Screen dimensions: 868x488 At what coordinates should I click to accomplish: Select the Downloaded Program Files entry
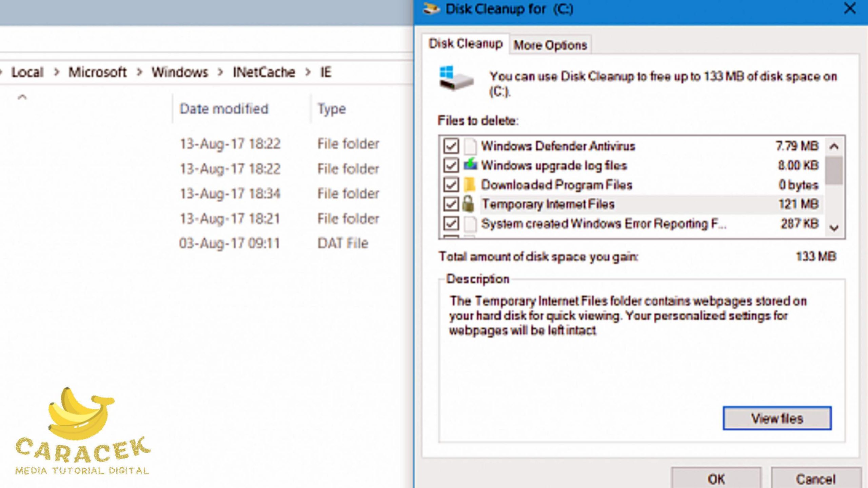click(x=557, y=185)
